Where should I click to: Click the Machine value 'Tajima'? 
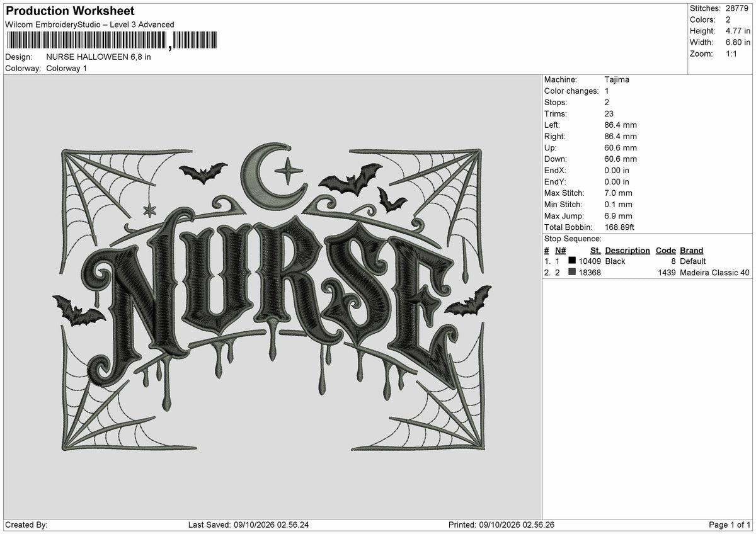pyautogui.click(x=617, y=79)
